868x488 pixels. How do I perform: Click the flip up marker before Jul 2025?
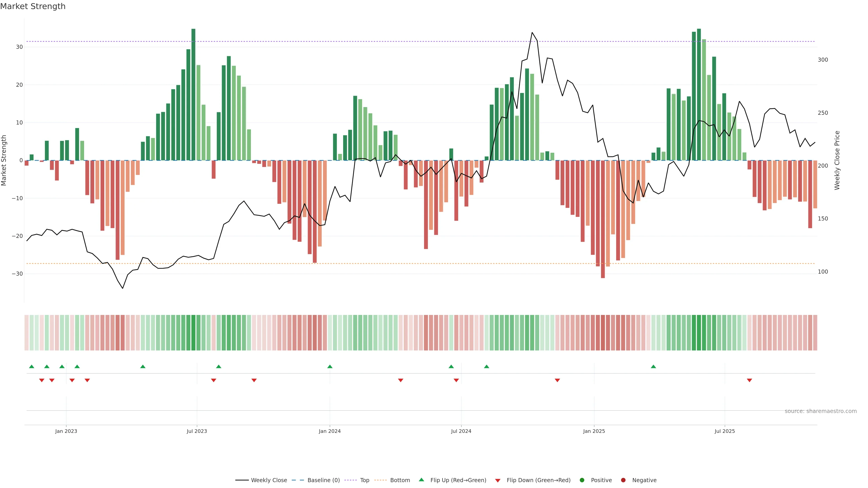pos(653,366)
